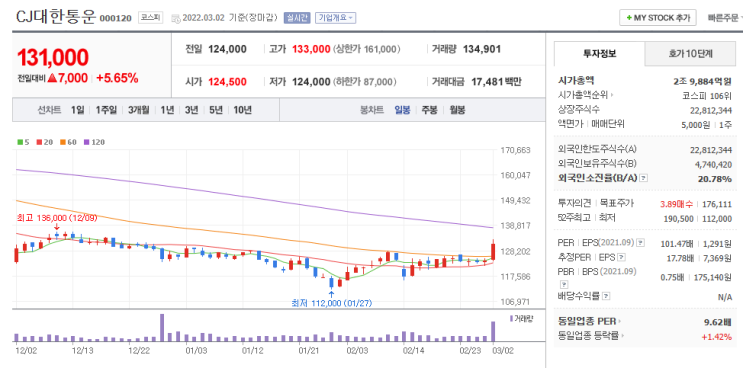Click 시가총액 value 2조 9,884억원
This screenshot has height=368, width=743.
point(702,81)
